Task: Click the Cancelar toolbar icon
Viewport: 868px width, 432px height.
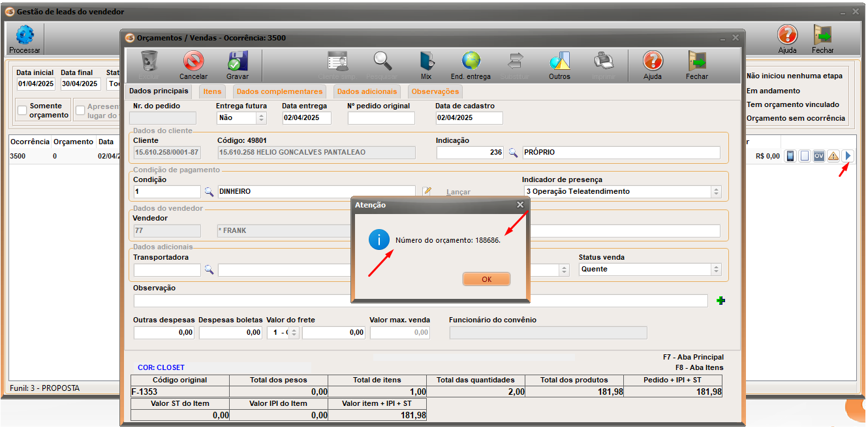Action: [x=193, y=61]
